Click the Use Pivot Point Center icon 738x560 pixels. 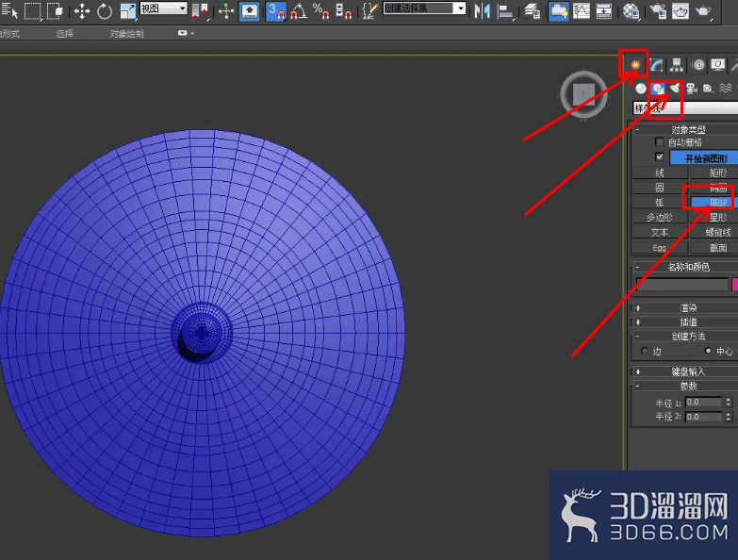click(x=201, y=11)
